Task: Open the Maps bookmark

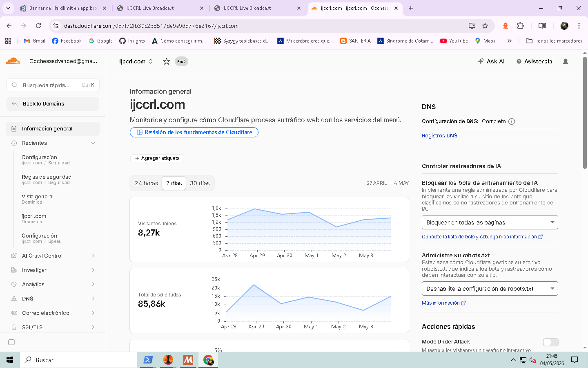Action: [x=485, y=41]
